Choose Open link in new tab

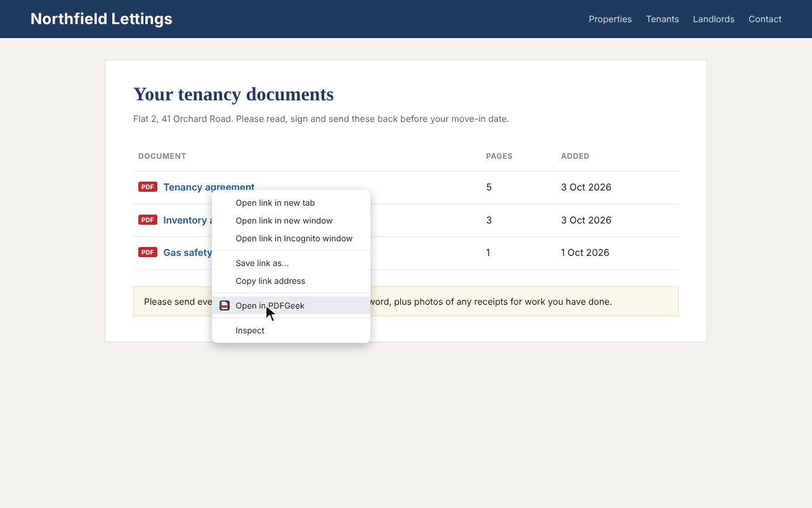[x=291, y=203]
